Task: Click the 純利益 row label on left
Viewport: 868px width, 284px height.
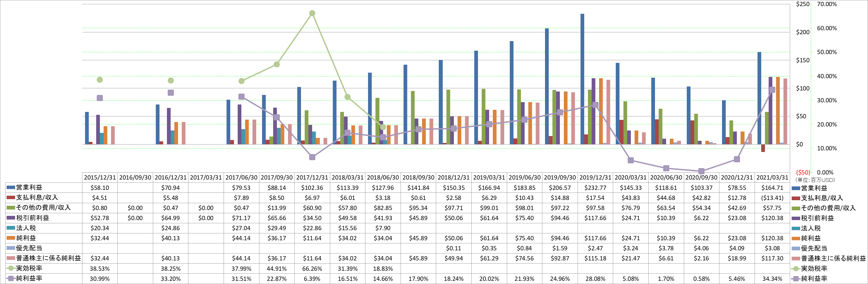Action: [26, 238]
